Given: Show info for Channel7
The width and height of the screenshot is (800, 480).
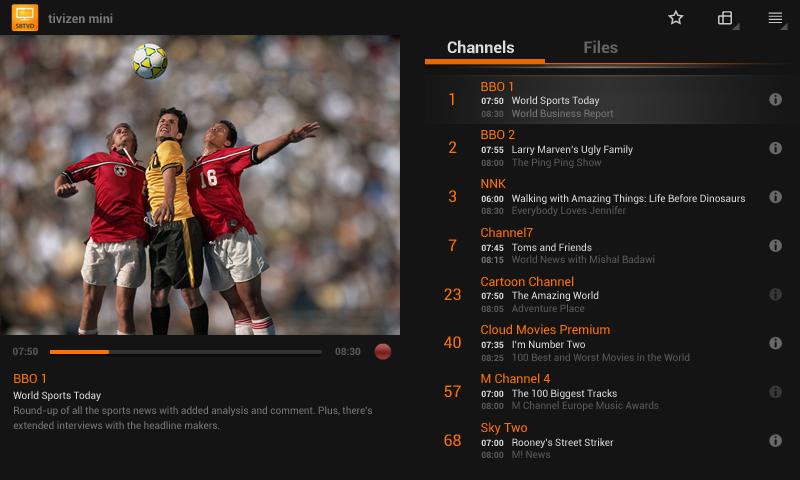Looking at the screenshot, I should tap(775, 246).
